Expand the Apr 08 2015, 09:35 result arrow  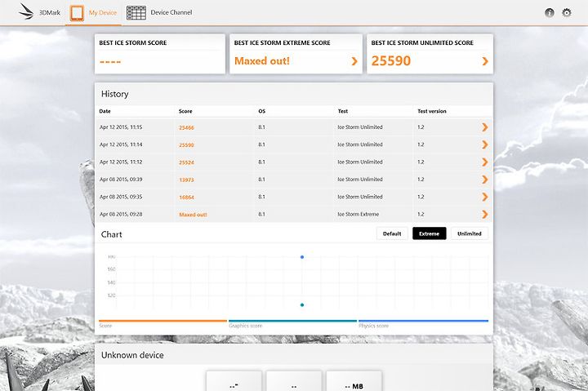click(484, 197)
